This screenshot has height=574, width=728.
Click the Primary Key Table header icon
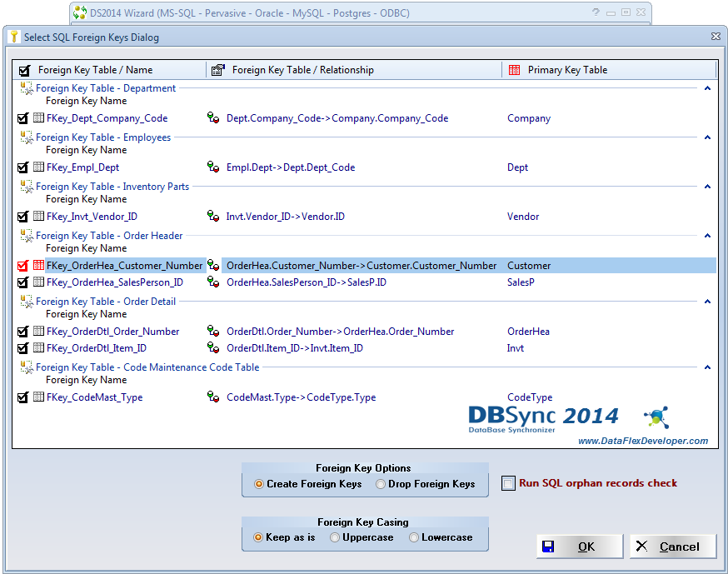tap(515, 70)
